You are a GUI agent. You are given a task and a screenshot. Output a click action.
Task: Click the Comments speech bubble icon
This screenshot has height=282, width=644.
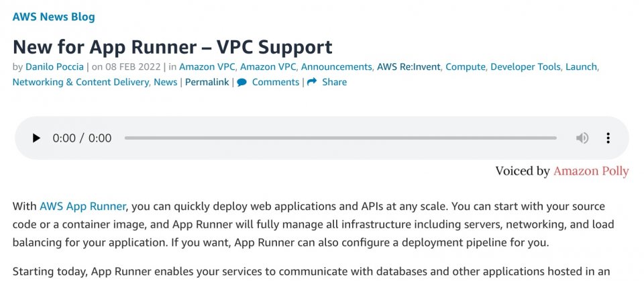click(x=242, y=82)
